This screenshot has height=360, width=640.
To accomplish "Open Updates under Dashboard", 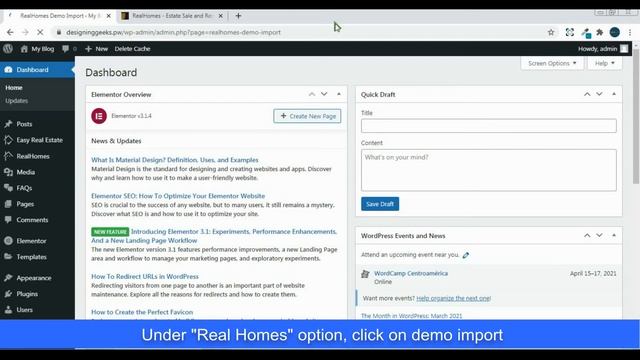I will tap(17, 101).
